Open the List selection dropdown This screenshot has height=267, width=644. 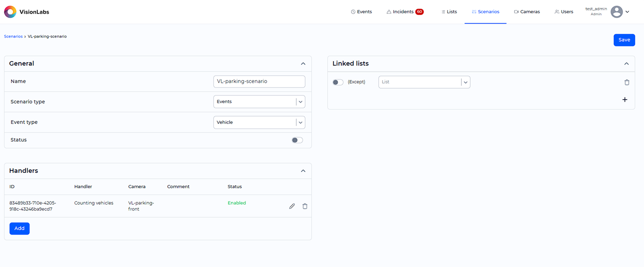(x=424, y=82)
